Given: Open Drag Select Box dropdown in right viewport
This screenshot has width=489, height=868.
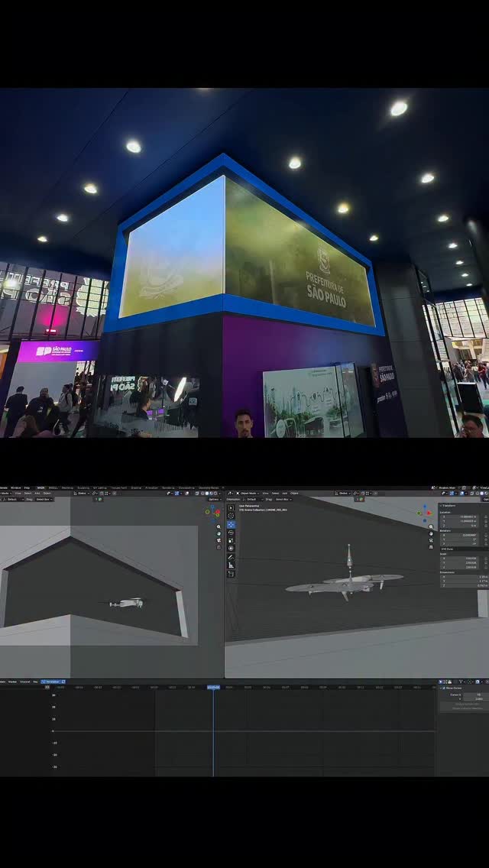Looking at the screenshot, I should pyautogui.click(x=283, y=499).
